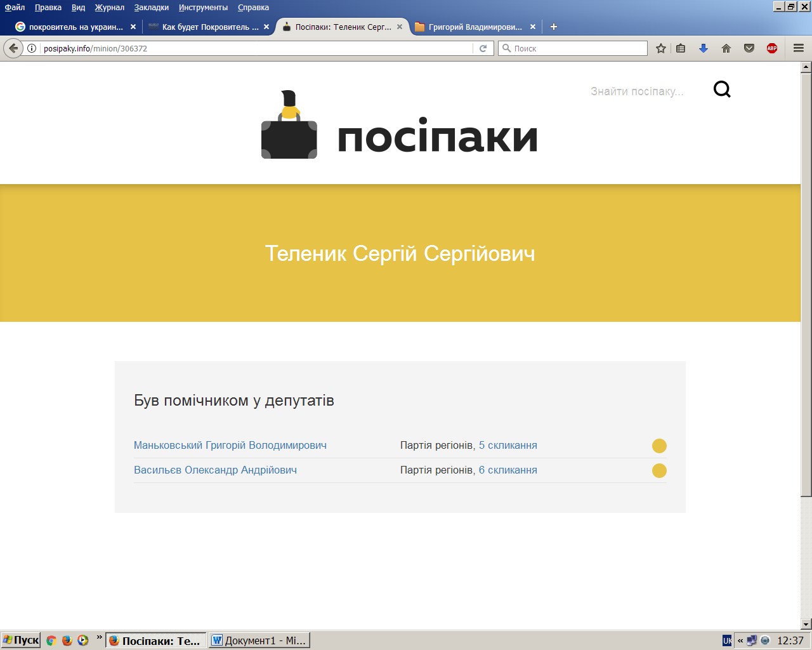The height and width of the screenshot is (650, 812).
Task: Click the Пуск start button
Action: click(x=21, y=640)
